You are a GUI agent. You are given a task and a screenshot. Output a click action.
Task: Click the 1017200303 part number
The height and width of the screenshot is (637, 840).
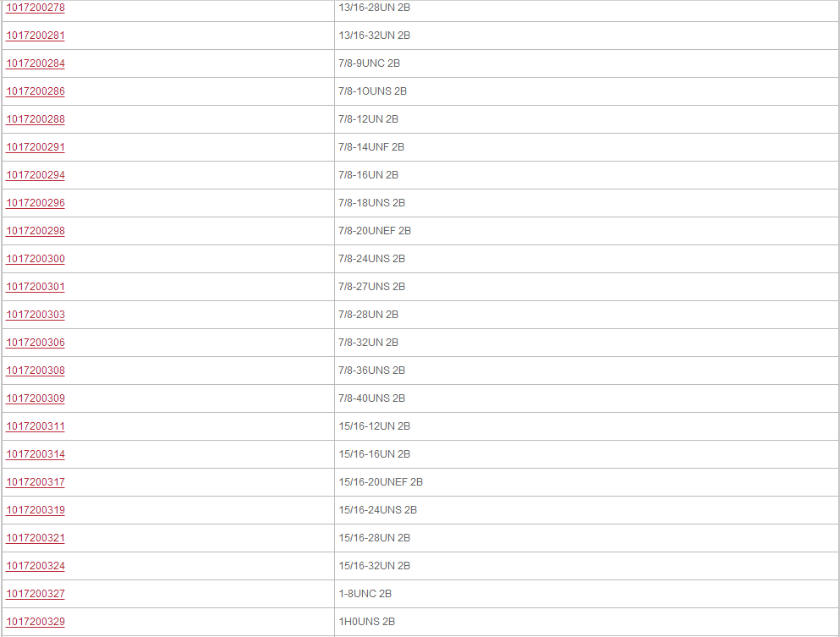tap(36, 314)
